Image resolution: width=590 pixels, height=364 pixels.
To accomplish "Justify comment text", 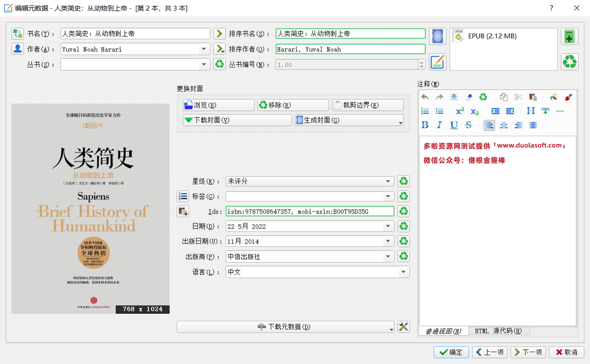I will click(x=533, y=125).
